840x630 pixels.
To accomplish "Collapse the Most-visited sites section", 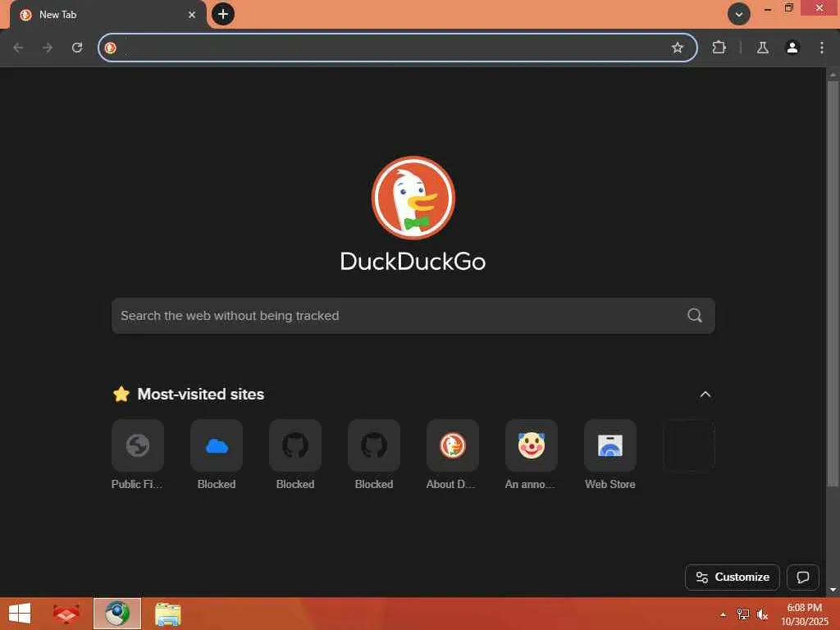I will pyautogui.click(x=705, y=395).
